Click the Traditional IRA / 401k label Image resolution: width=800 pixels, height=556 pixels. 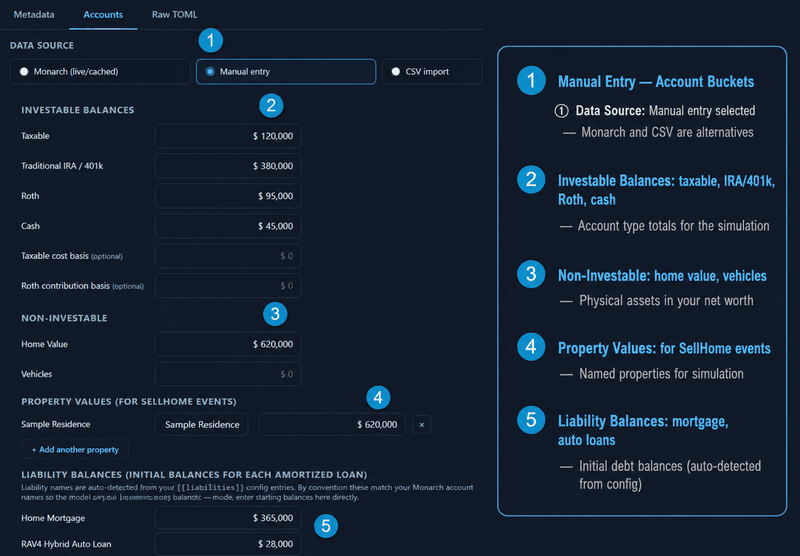[62, 166]
